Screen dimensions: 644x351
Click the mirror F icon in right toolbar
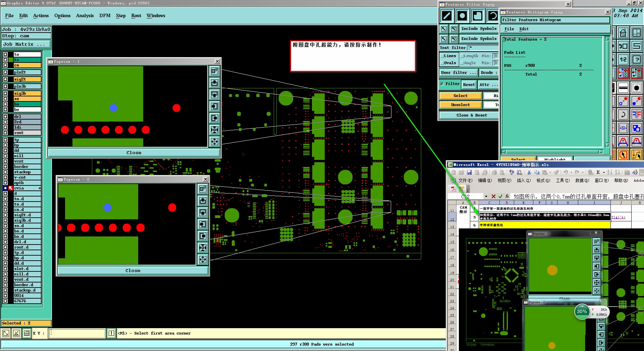coord(636,115)
